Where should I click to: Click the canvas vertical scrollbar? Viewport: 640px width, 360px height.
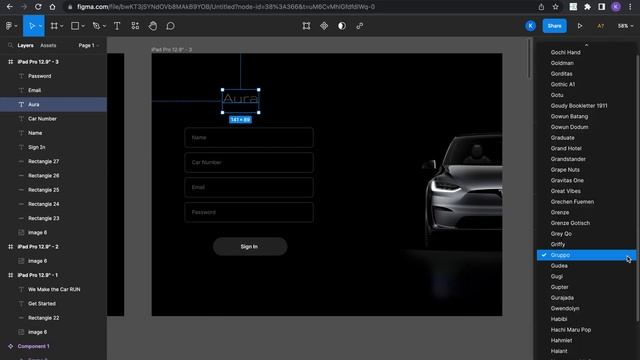pyautogui.click(x=529, y=58)
